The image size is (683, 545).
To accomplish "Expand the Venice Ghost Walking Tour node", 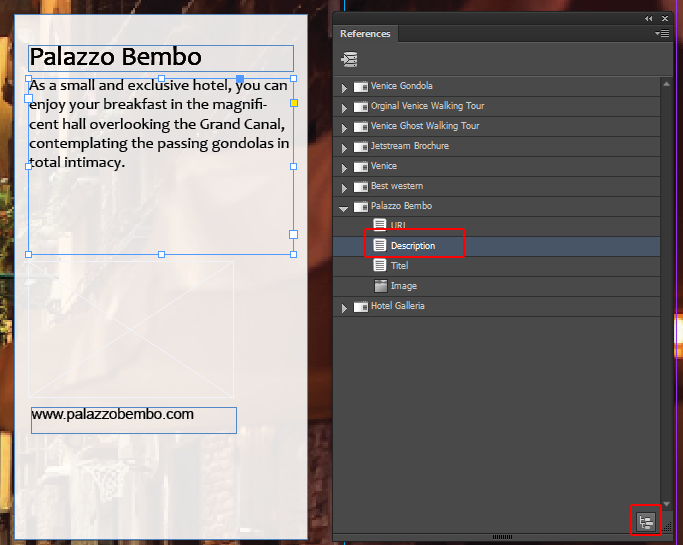I will (x=344, y=128).
